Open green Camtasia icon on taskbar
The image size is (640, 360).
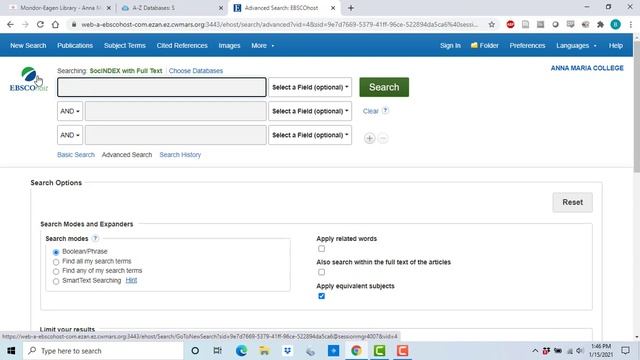(x=379, y=351)
